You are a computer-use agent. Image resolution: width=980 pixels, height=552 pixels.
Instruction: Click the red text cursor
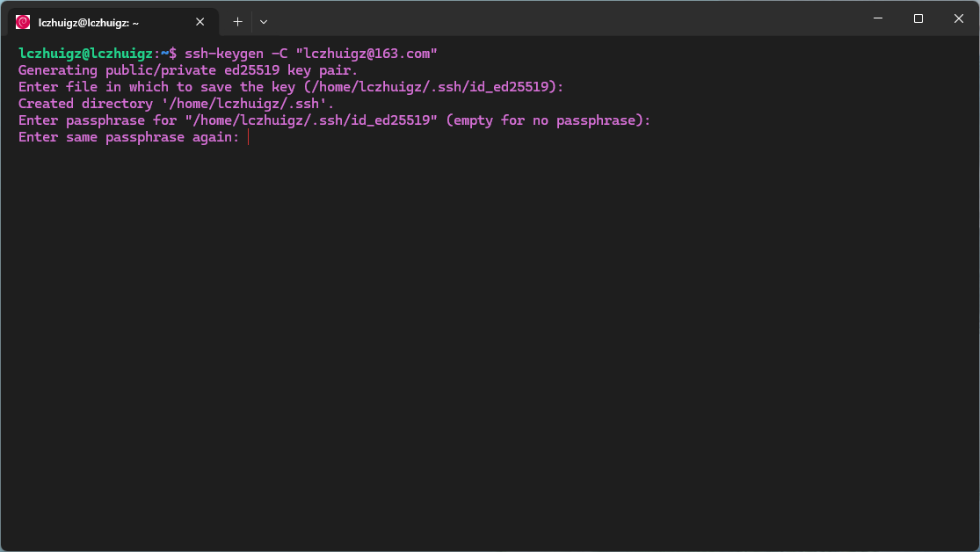(x=249, y=137)
